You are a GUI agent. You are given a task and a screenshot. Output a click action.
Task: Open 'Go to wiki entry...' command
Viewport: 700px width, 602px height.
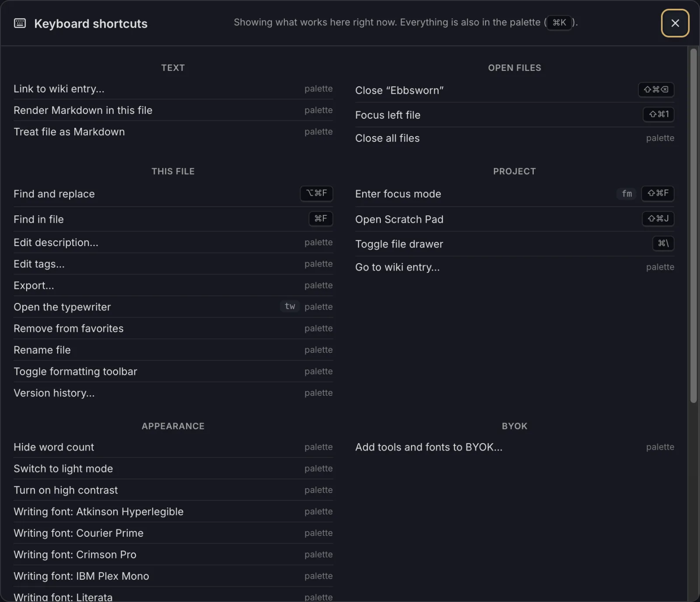[514, 267]
